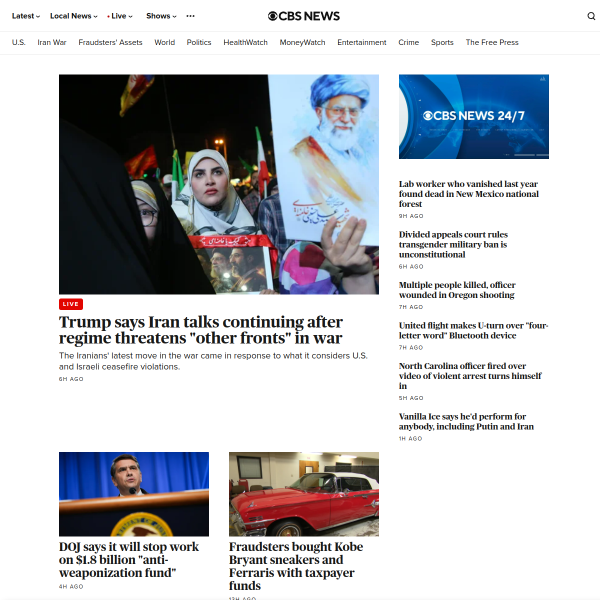The image size is (600, 600).
Task: Open the DOJ press conference photo
Action: click(134, 494)
